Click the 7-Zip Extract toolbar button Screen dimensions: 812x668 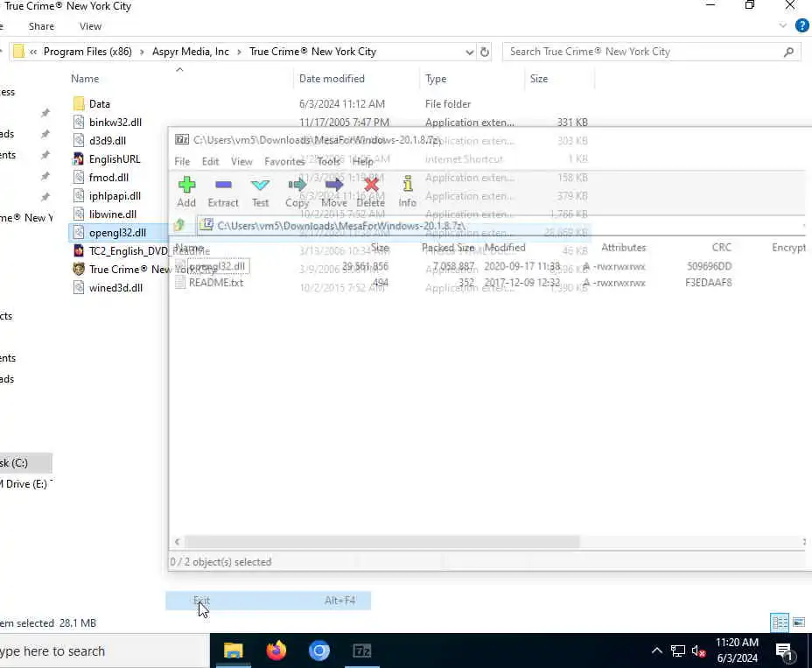223,193
